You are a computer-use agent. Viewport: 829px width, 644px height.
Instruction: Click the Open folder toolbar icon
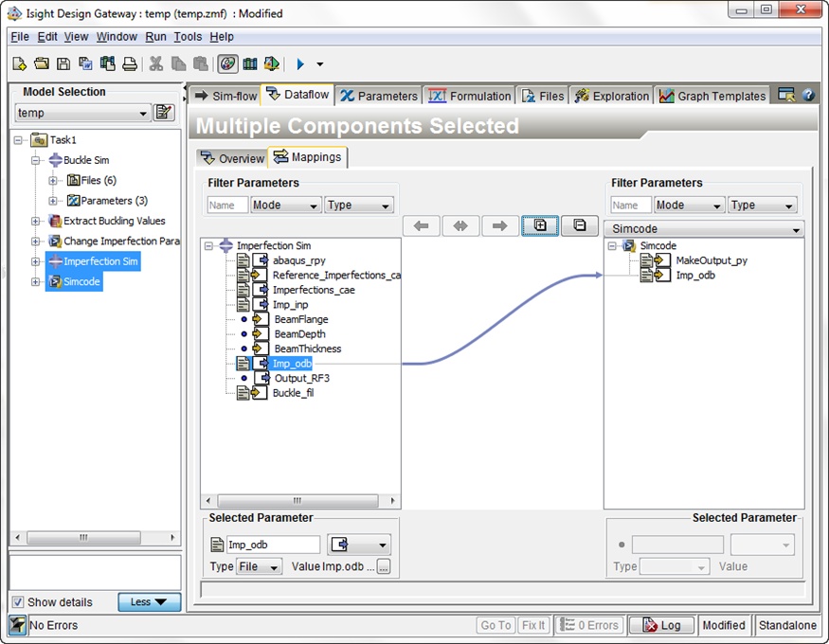pyautogui.click(x=42, y=63)
